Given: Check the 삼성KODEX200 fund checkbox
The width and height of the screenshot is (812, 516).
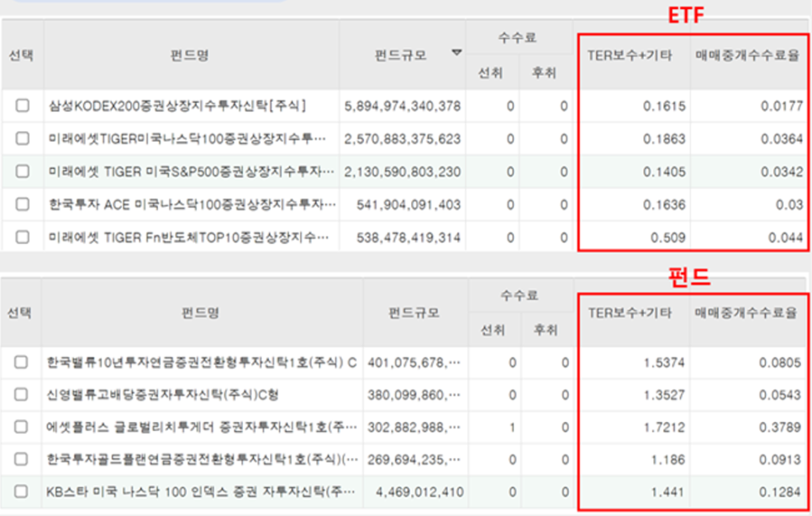Looking at the screenshot, I should point(22,106).
